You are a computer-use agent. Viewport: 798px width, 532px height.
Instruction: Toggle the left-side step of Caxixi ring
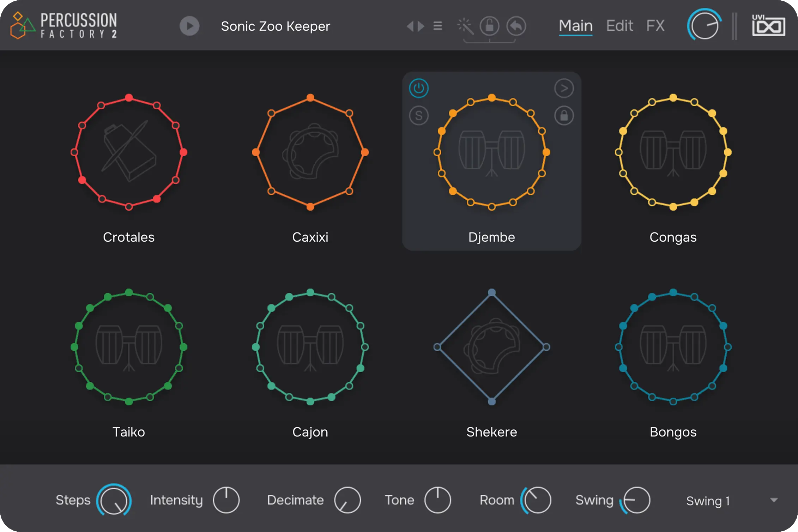pos(256,152)
